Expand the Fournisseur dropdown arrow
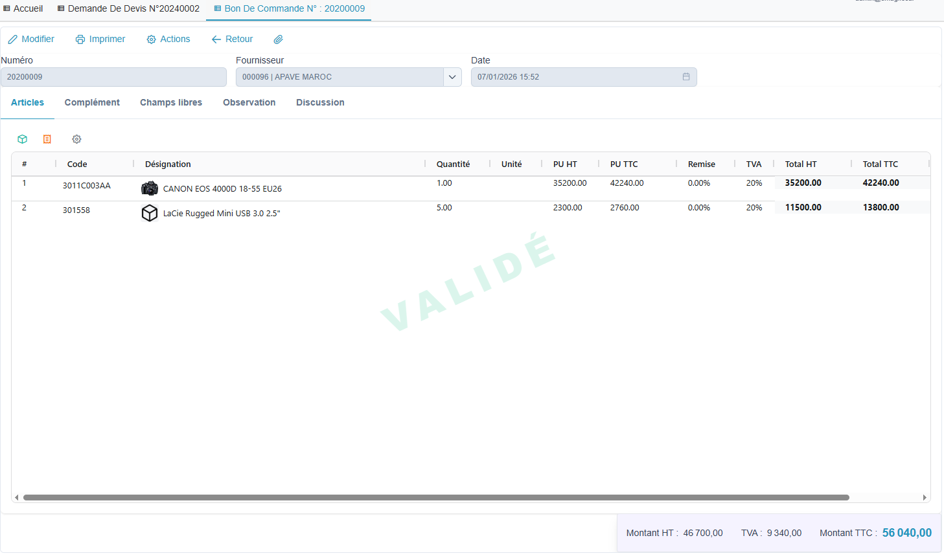Image resolution: width=944 pixels, height=560 pixels. pos(452,77)
